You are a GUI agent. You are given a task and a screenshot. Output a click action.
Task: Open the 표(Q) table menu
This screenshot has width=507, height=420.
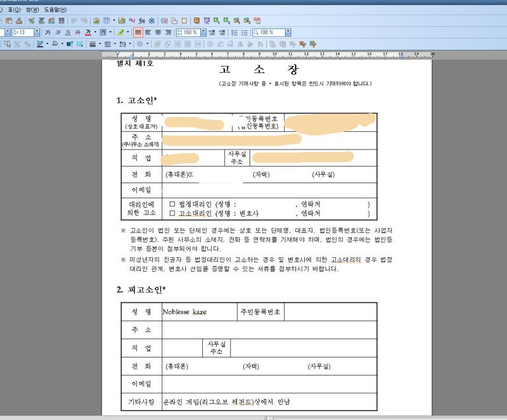pyautogui.click(x=14, y=10)
